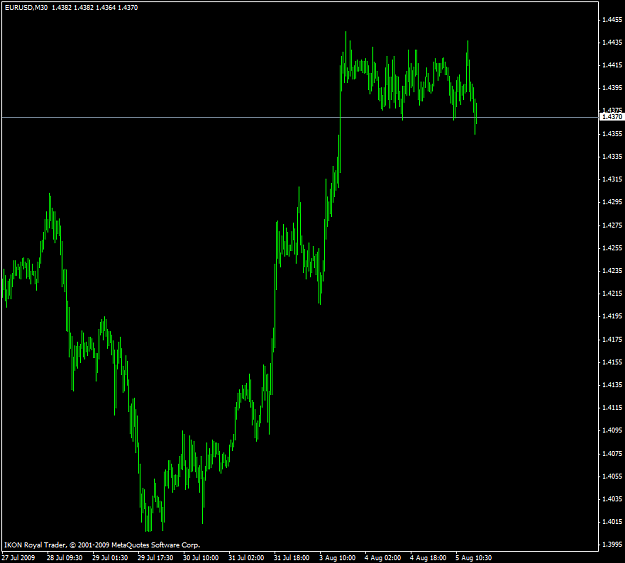
Task: Click the 1.4035 price axis label
Action: pyautogui.click(x=612, y=498)
